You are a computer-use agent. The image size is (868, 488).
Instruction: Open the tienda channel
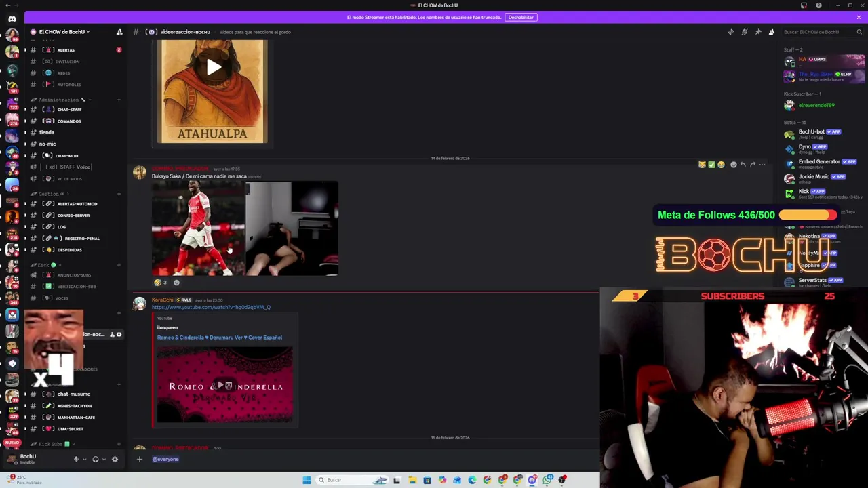(x=75, y=133)
